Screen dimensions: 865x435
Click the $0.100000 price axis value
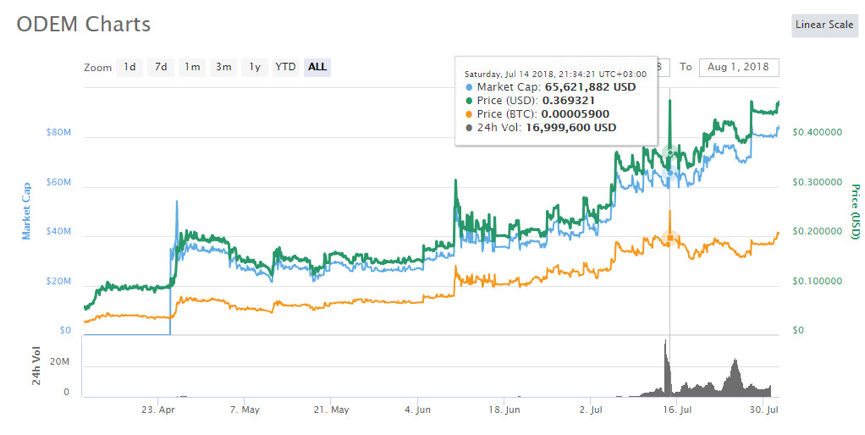(818, 281)
